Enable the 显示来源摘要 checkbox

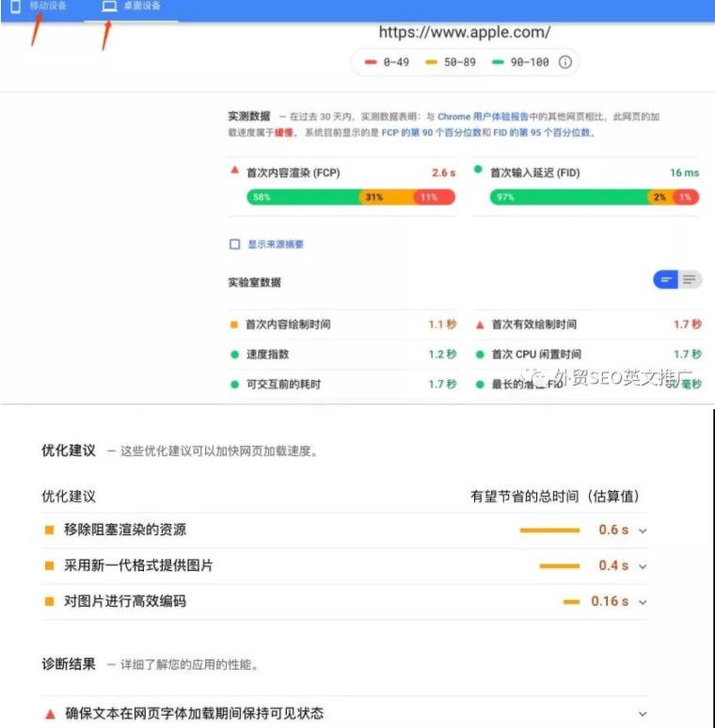tap(235, 245)
